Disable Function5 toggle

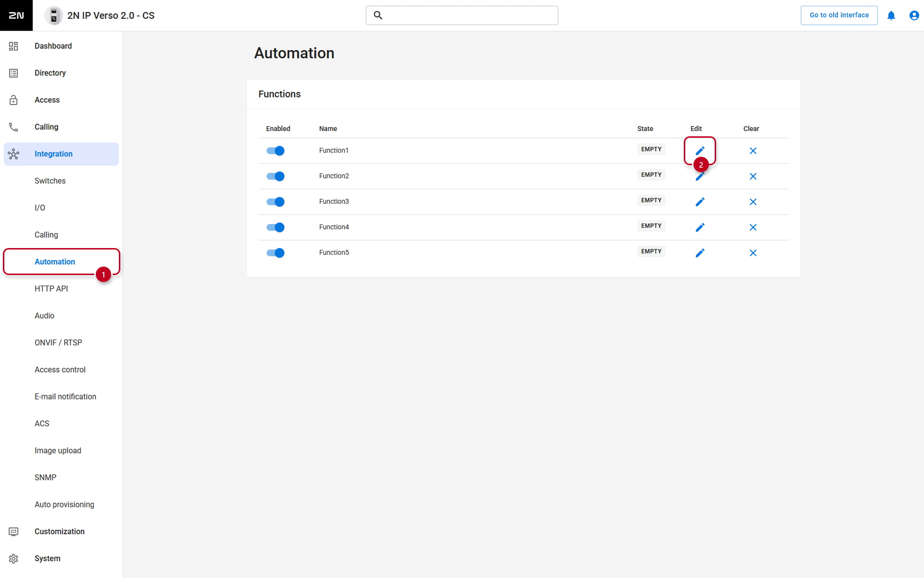click(x=276, y=253)
